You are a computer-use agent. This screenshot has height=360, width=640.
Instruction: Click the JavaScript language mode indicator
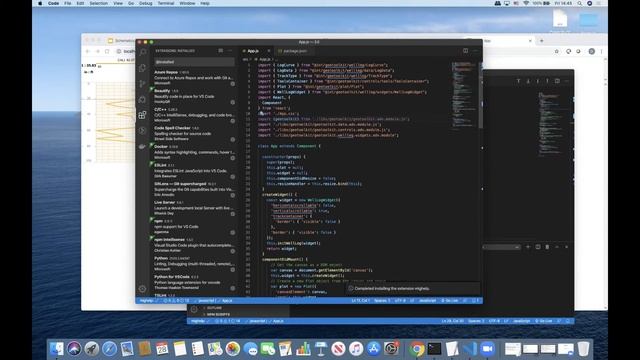pos(427,301)
